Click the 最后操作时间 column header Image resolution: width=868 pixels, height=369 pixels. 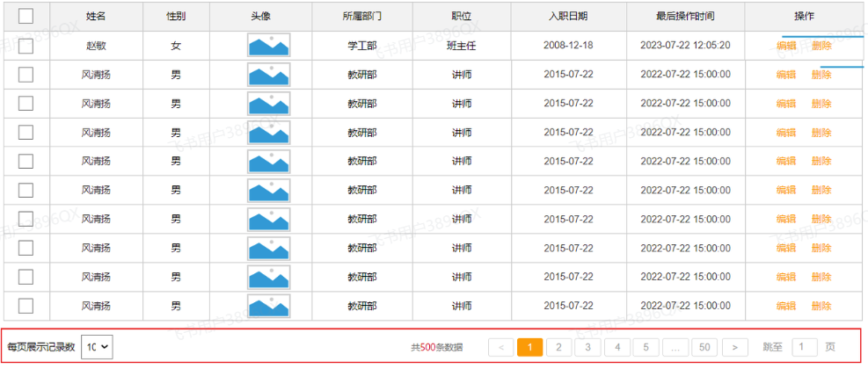pos(685,17)
